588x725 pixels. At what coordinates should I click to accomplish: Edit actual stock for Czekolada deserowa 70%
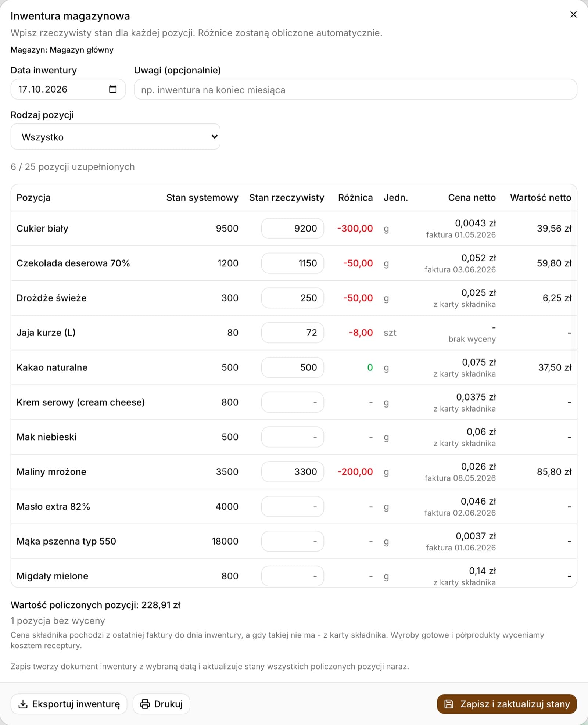[x=293, y=263]
